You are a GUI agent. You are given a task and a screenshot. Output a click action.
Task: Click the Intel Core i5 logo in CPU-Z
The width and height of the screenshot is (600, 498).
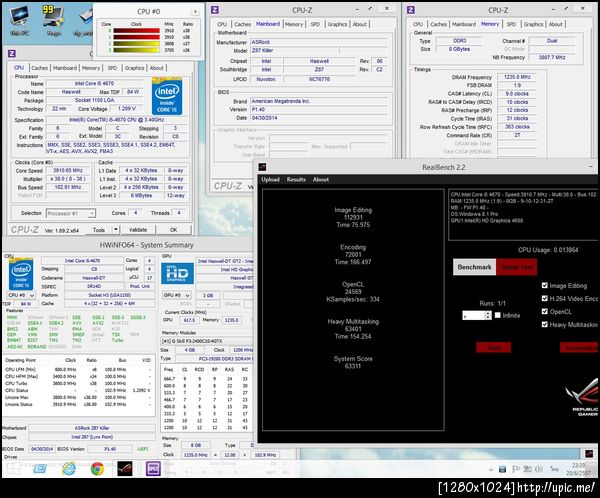167,96
